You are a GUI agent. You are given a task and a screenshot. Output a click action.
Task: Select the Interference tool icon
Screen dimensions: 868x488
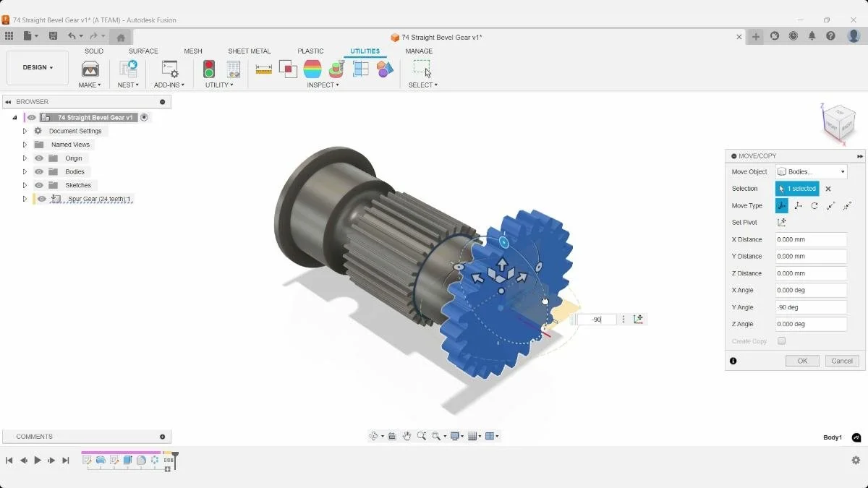pyautogui.click(x=288, y=69)
